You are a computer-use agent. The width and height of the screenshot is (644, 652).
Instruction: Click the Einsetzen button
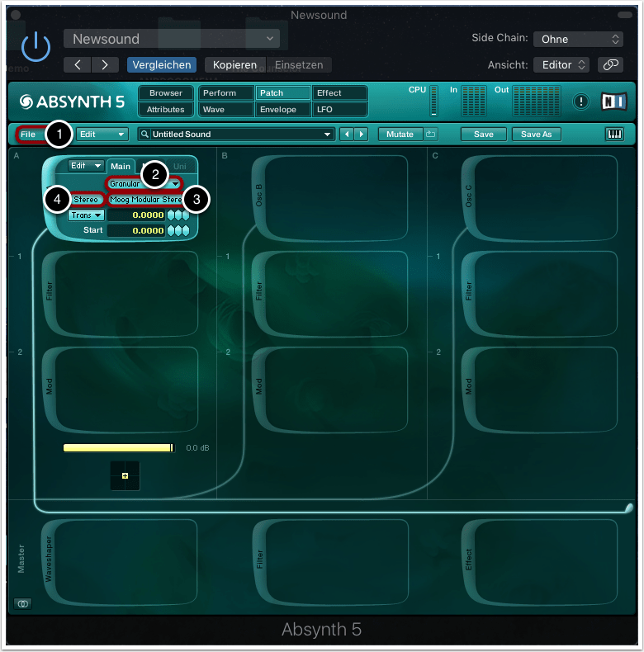(299, 65)
